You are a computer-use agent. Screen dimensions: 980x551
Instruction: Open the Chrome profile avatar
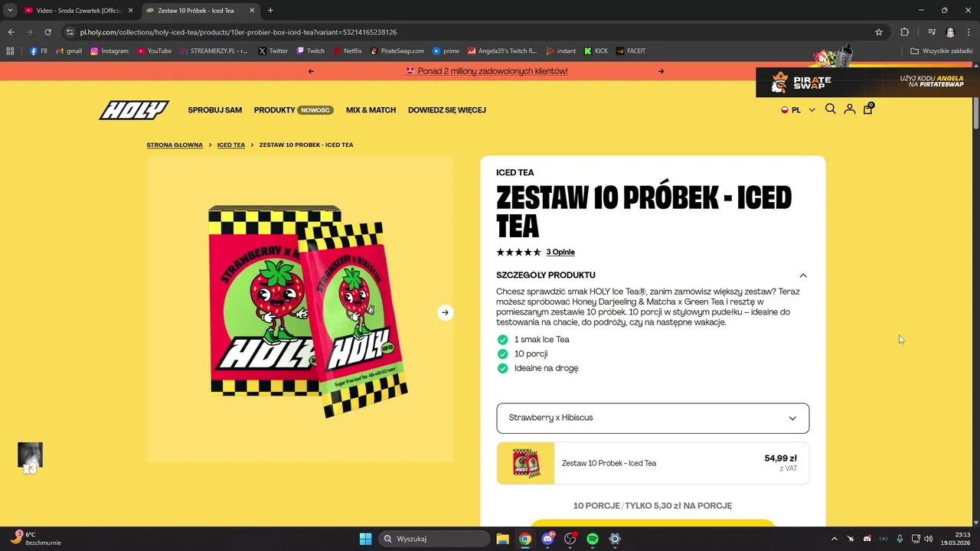(950, 32)
